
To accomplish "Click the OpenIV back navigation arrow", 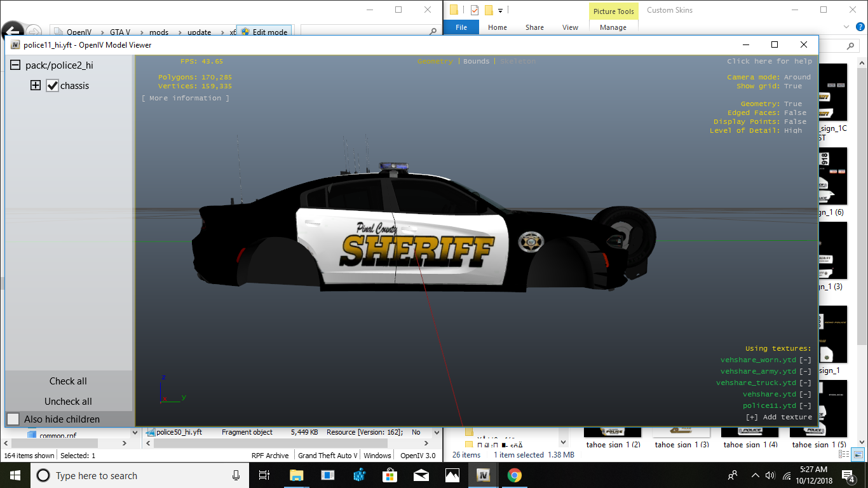I will [x=12, y=30].
